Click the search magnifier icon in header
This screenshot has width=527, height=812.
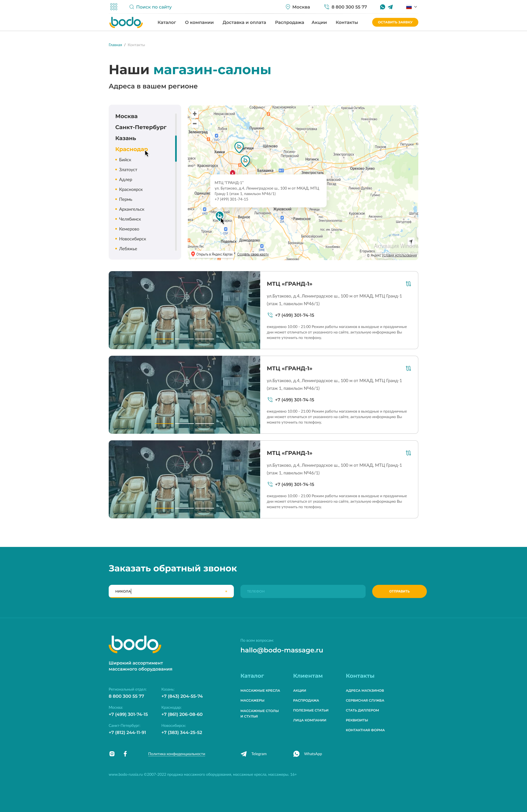[x=131, y=7]
